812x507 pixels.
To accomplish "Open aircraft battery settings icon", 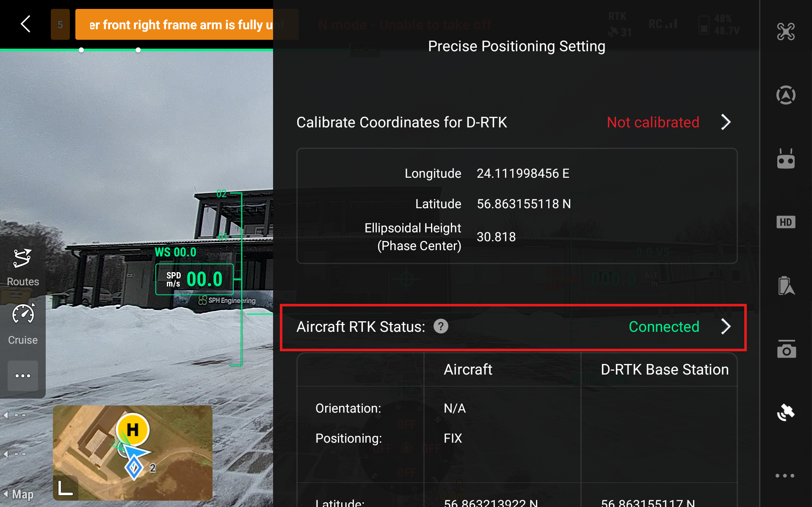I will click(786, 286).
